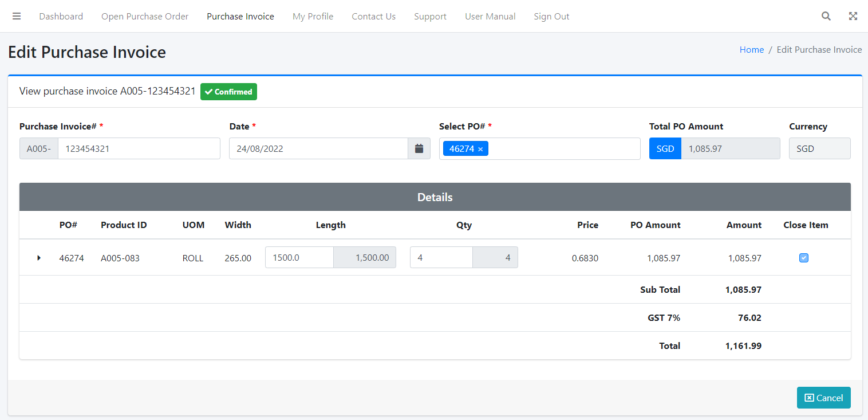Click the green Confirmed status badge

tap(228, 92)
